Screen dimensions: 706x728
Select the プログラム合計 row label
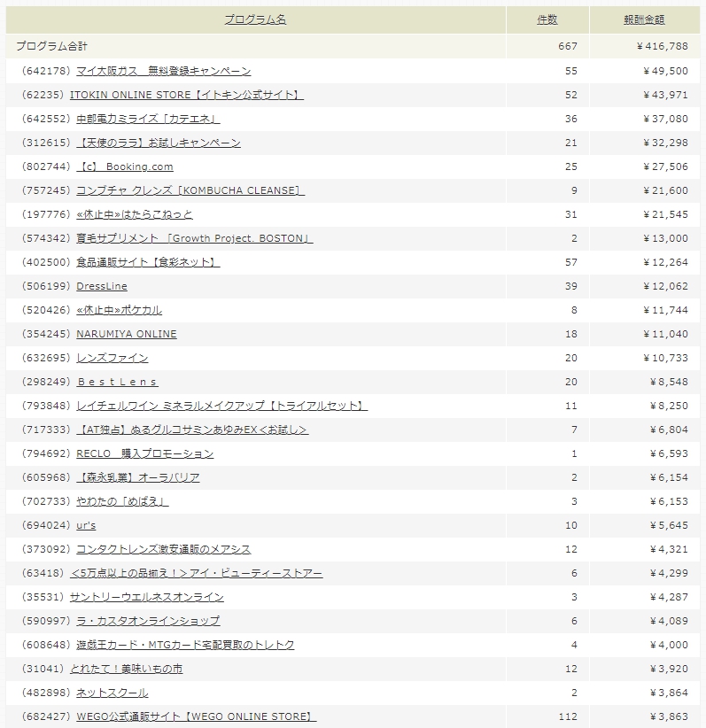[51, 46]
